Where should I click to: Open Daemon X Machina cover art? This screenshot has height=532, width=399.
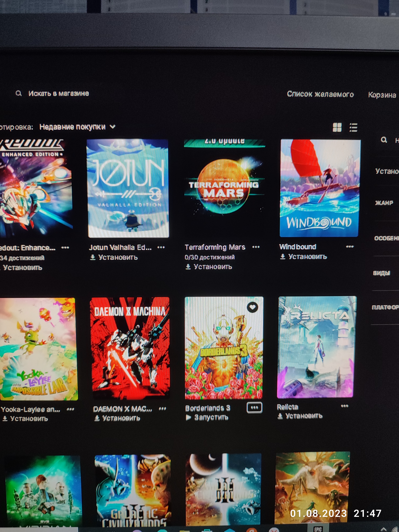tap(130, 348)
